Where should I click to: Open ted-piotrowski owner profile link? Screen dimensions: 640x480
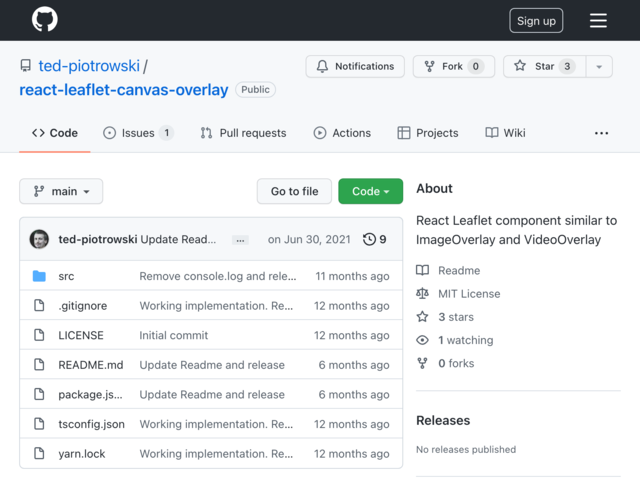coord(89,66)
